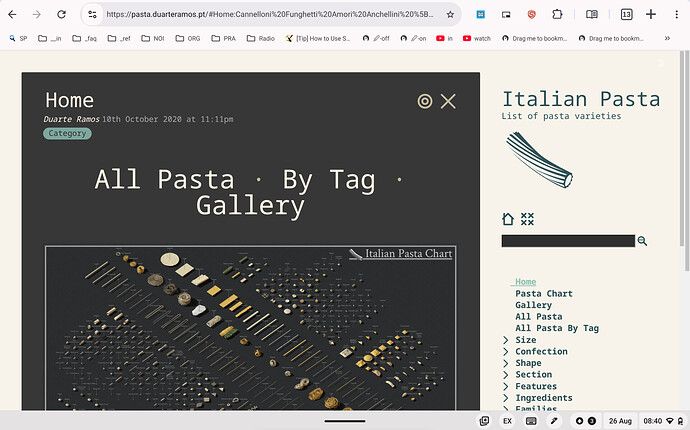The height and width of the screenshot is (430, 690).
Task: Bookmark this page with the star icon
Action: (x=450, y=15)
